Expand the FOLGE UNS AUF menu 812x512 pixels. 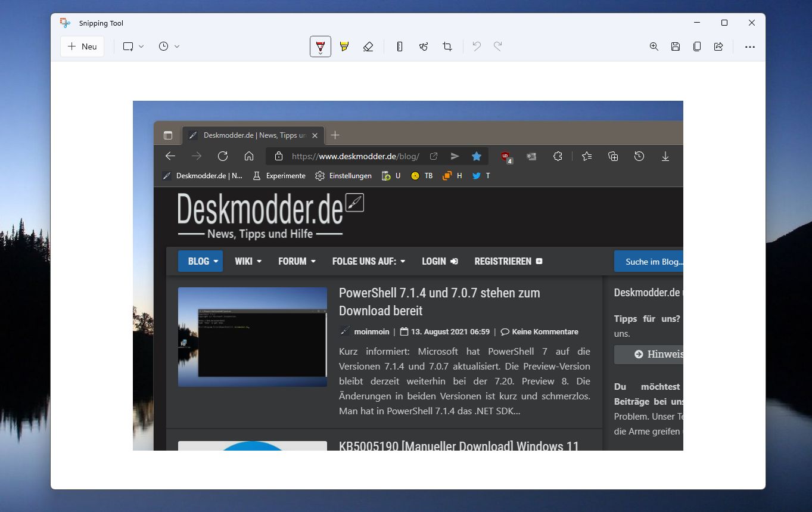(x=369, y=261)
